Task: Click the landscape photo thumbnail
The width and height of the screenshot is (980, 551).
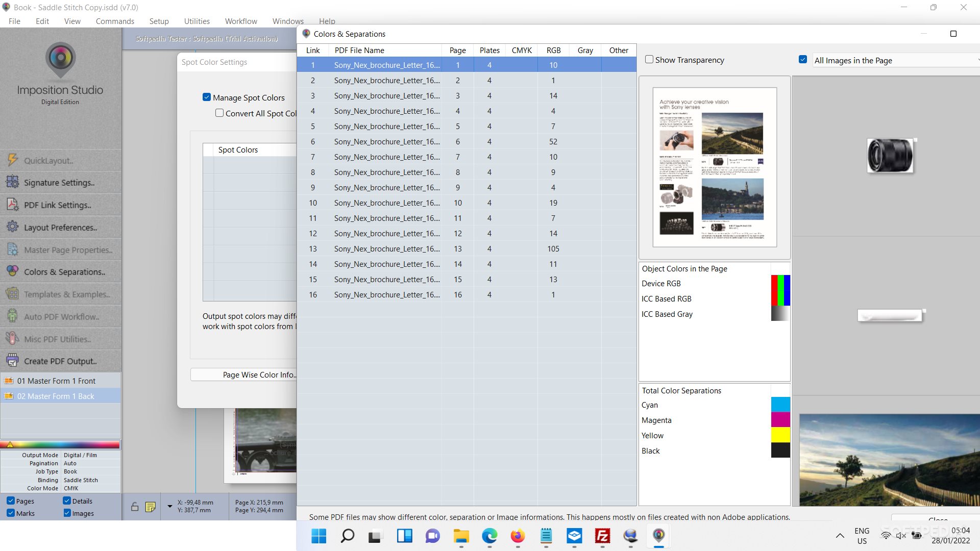Action: [889, 460]
